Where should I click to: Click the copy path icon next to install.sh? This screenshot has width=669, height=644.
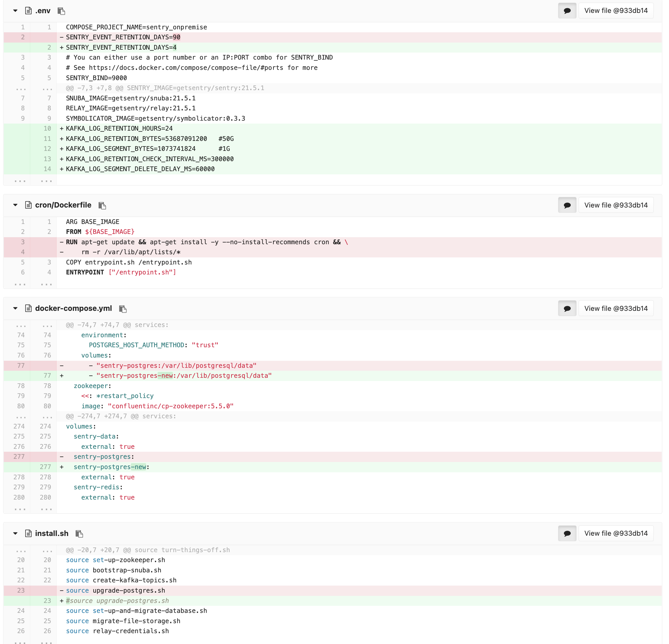point(79,534)
